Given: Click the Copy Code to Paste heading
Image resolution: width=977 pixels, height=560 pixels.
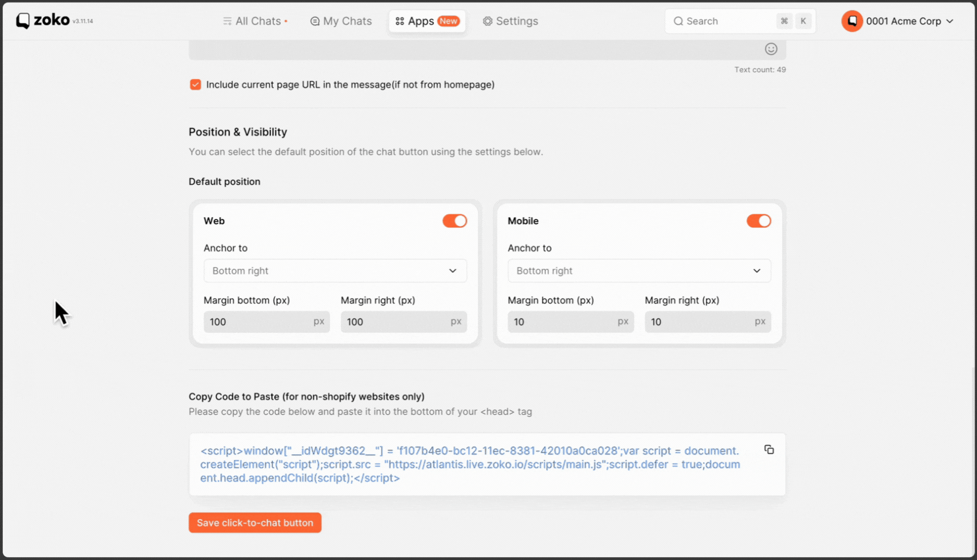Looking at the screenshot, I should pos(306,396).
